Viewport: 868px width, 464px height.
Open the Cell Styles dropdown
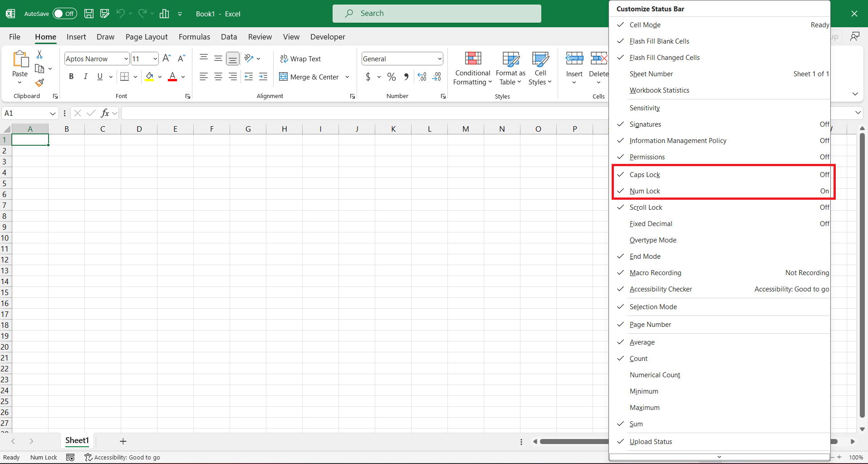click(540, 69)
